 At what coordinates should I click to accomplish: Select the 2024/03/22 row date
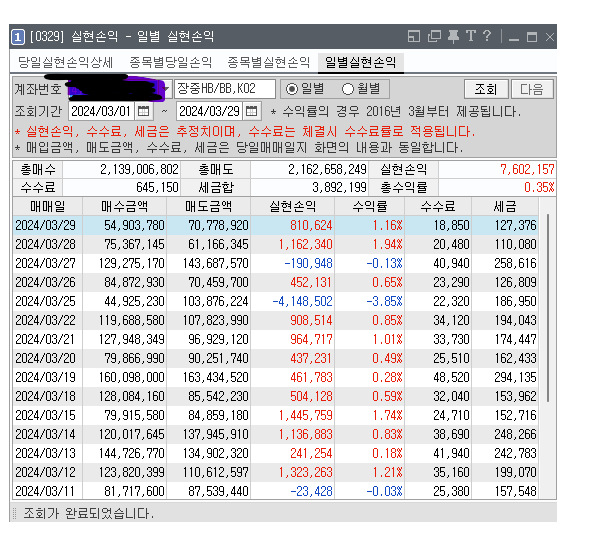[46, 321]
